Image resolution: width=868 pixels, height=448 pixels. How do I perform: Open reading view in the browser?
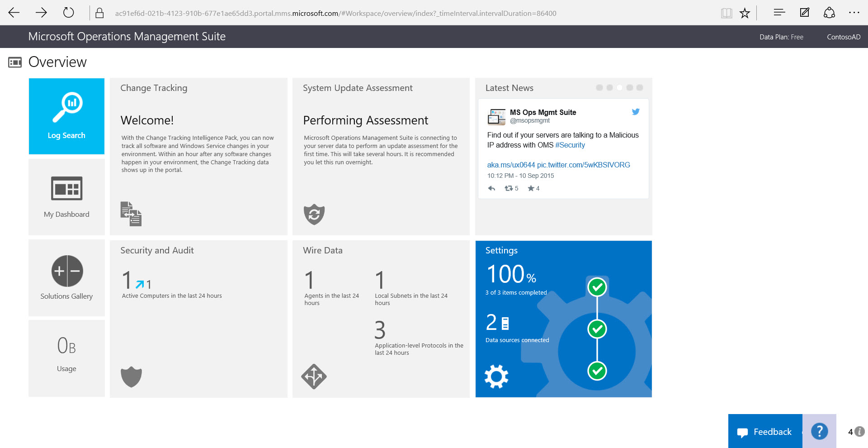[726, 13]
